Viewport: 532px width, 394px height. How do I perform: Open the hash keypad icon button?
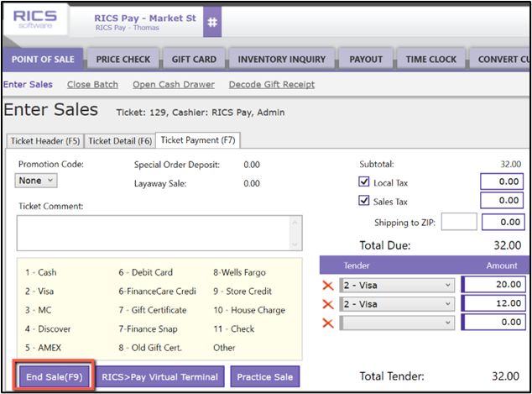tap(212, 22)
